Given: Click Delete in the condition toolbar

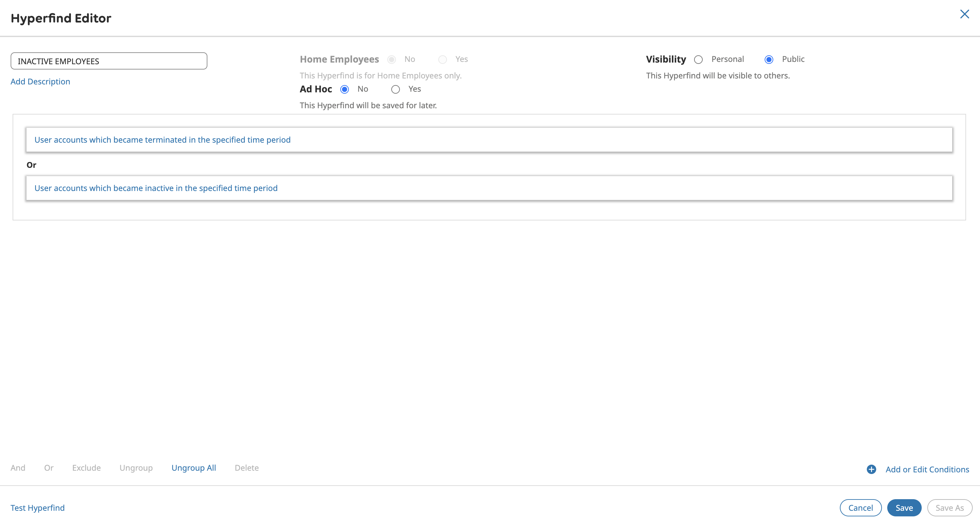Looking at the screenshot, I should click(246, 468).
